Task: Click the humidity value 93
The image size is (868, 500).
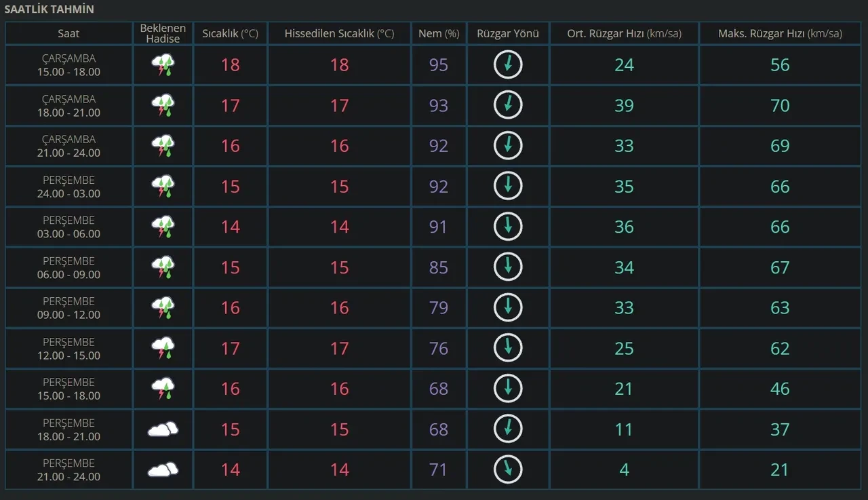Action: tap(439, 106)
